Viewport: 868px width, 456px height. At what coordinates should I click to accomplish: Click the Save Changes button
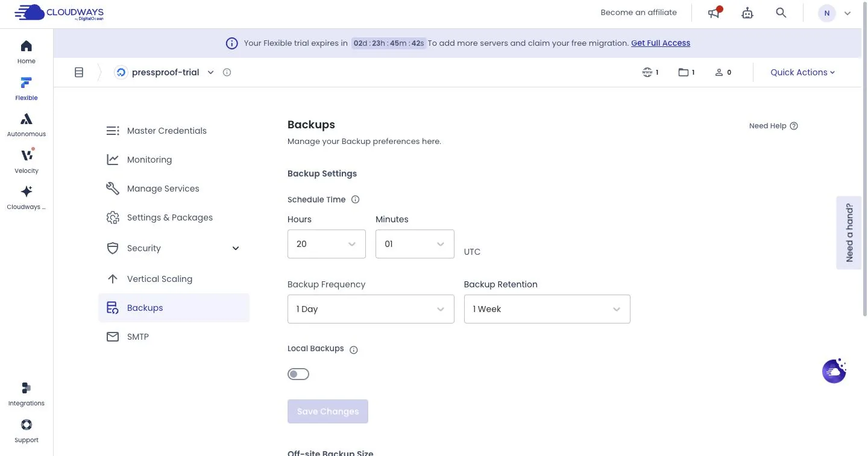(328, 411)
